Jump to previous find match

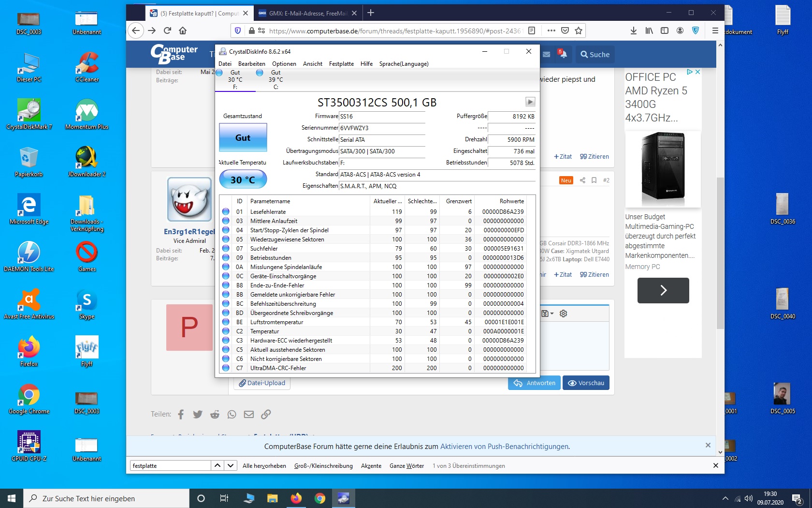pyautogui.click(x=217, y=465)
